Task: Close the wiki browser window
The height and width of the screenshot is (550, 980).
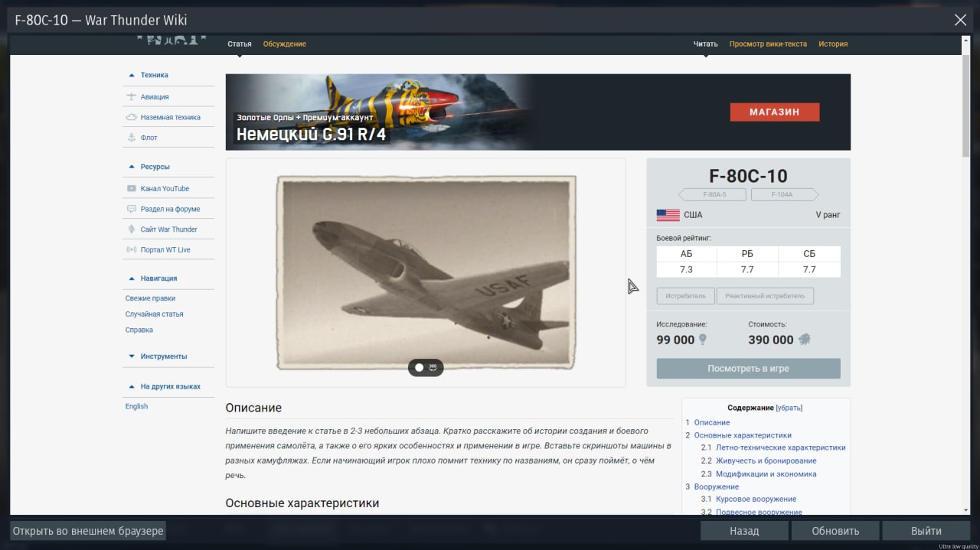Action: pyautogui.click(x=960, y=21)
